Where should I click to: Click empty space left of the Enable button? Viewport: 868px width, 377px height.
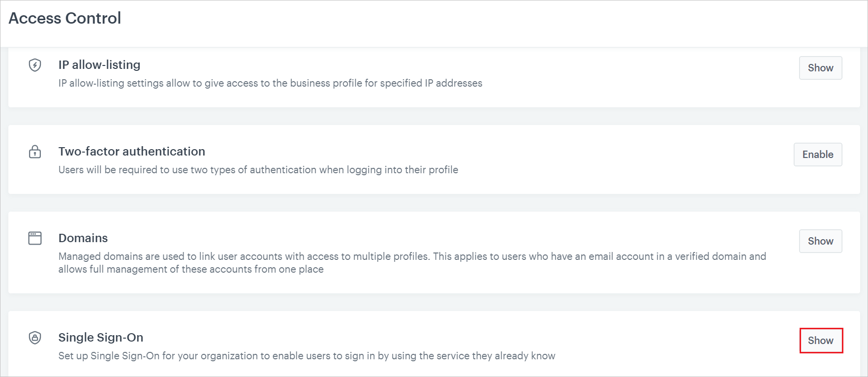click(x=640, y=155)
